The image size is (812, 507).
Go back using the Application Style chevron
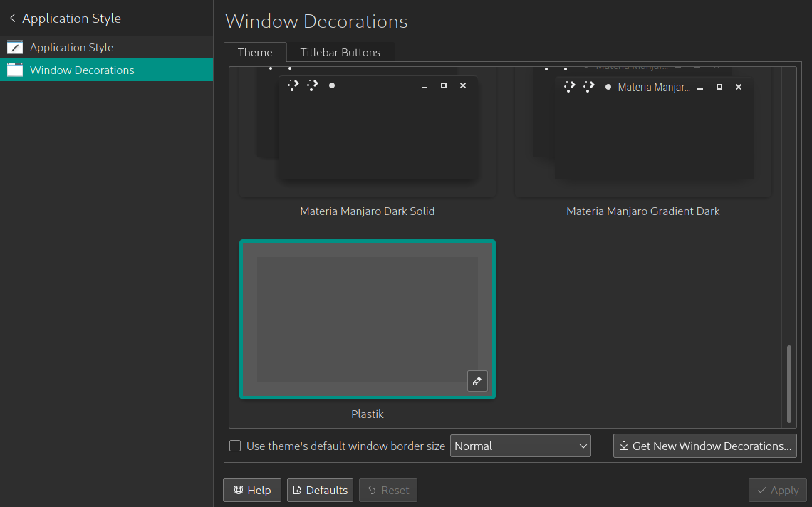click(12, 18)
